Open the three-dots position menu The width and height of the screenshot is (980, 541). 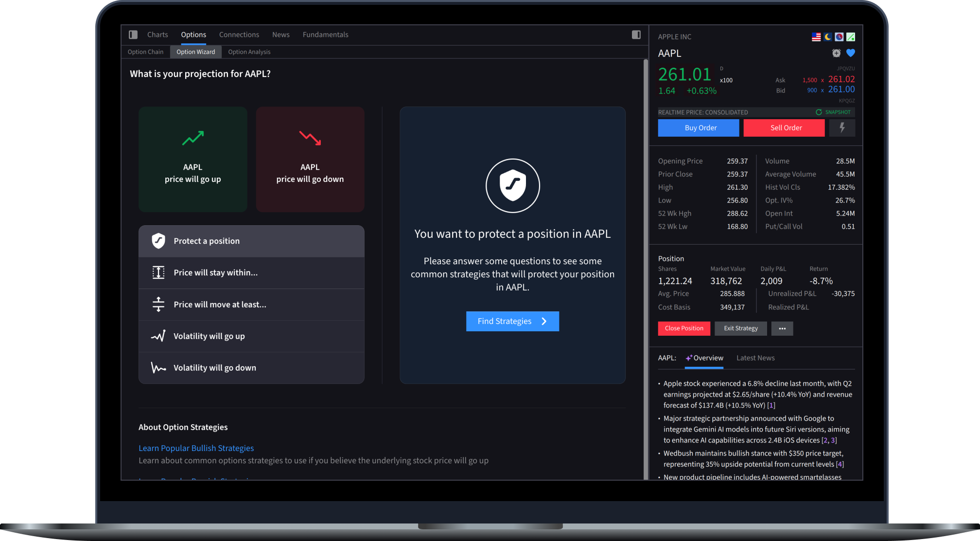pos(782,328)
